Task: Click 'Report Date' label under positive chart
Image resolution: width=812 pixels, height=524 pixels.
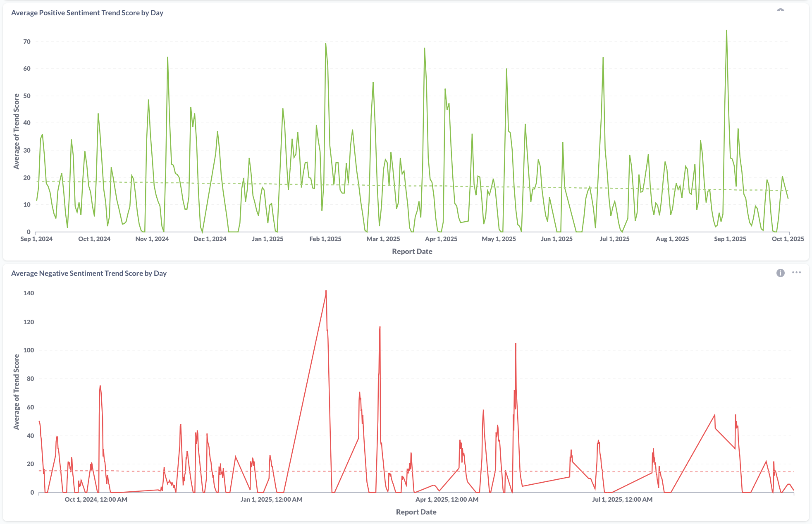Action: [x=412, y=251]
